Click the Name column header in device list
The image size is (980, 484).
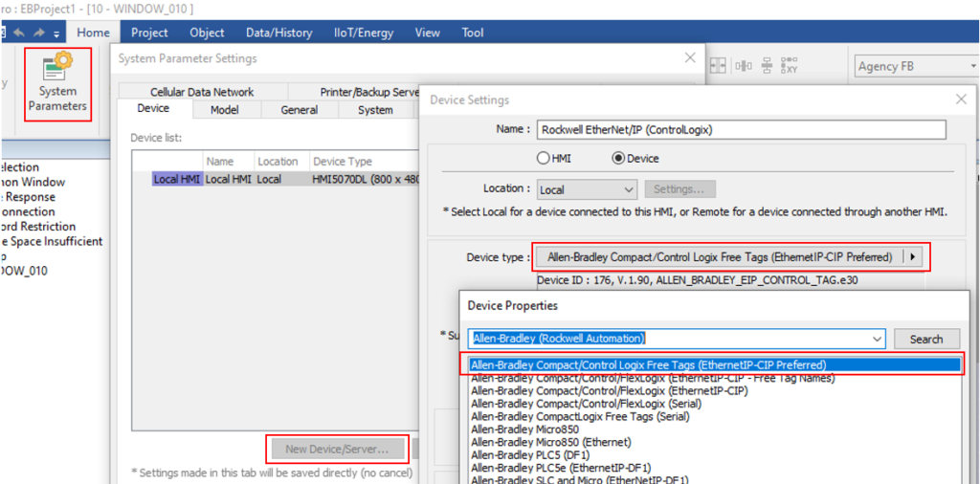(x=229, y=161)
